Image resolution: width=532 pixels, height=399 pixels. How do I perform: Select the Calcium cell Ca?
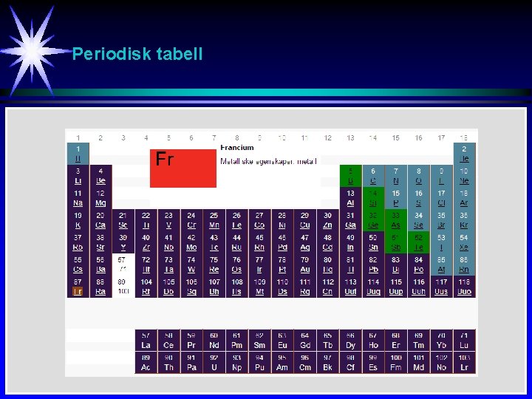coord(100,220)
